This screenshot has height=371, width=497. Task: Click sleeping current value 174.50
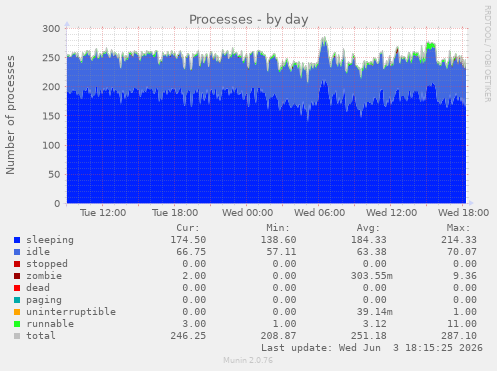pos(188,240)
